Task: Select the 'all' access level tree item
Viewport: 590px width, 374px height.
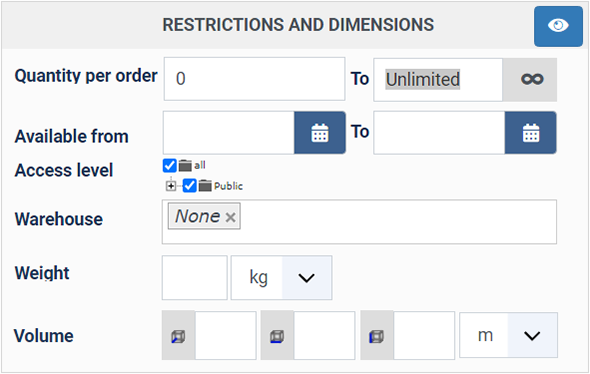Action: tap(200, 165)
